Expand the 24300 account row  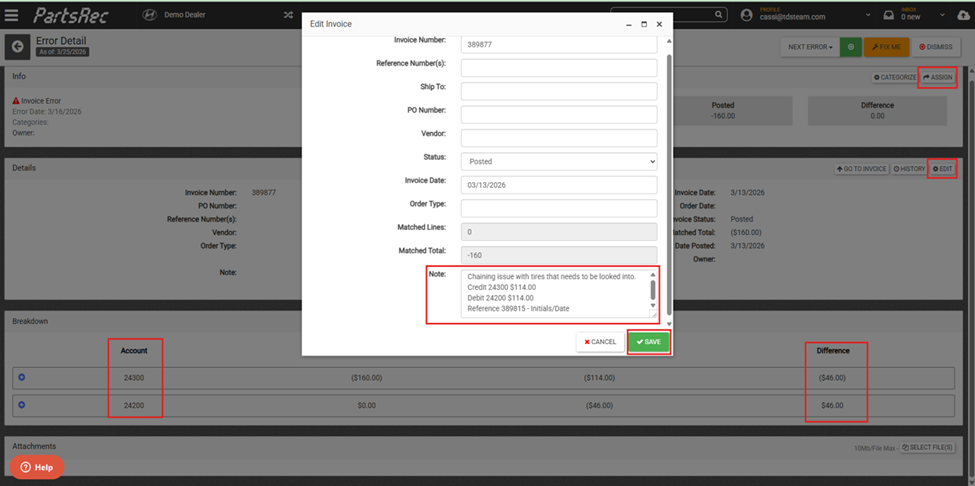coord(22,377)
